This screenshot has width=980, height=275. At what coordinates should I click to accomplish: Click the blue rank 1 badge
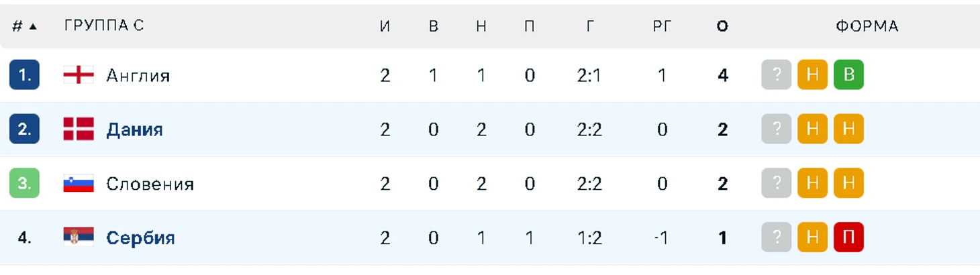[24, 75]
